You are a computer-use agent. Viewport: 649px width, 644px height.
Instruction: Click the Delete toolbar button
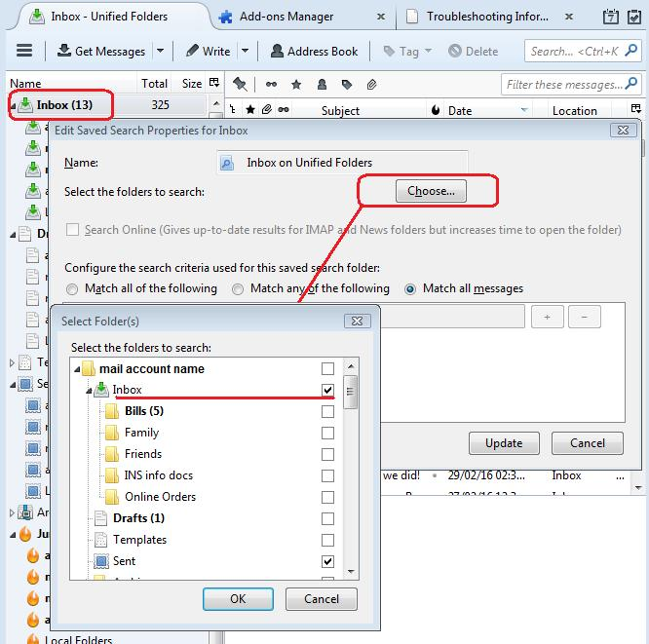[x=473, y=52]
